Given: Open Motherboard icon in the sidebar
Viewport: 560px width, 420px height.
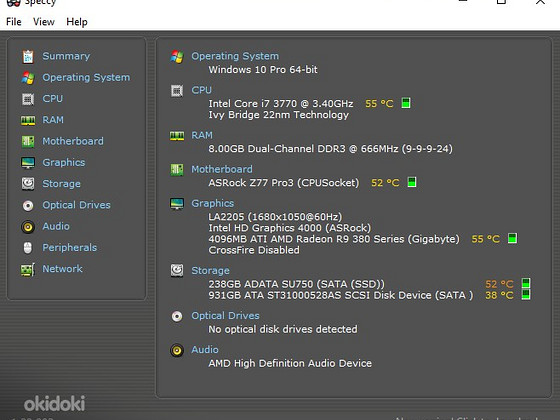Looking at the screenshot, I should click(x=28, y=141).
